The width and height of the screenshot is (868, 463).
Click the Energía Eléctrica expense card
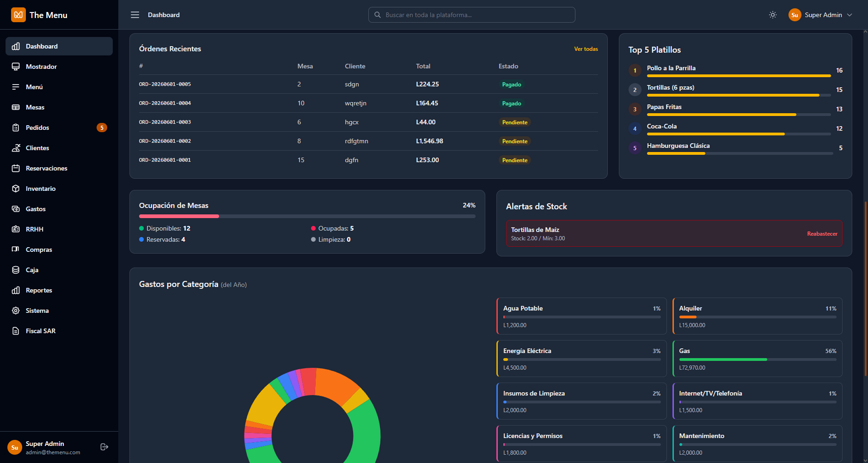(581, 359)
